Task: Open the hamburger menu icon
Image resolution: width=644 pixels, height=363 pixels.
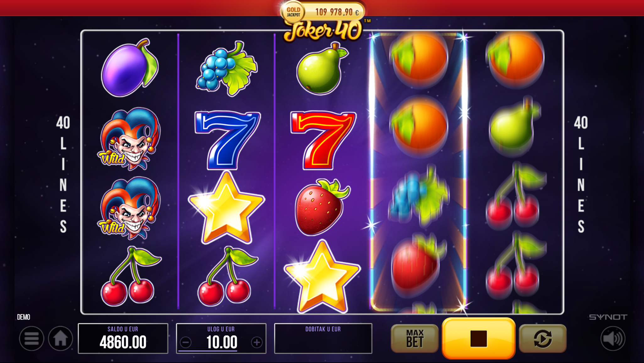Action: click(x=31, y=338)
